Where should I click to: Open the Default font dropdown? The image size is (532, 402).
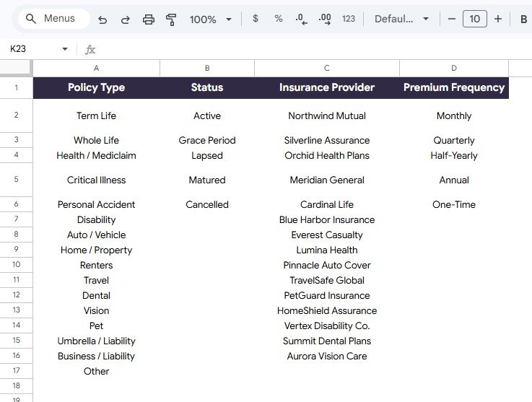[x=401, y=19]
